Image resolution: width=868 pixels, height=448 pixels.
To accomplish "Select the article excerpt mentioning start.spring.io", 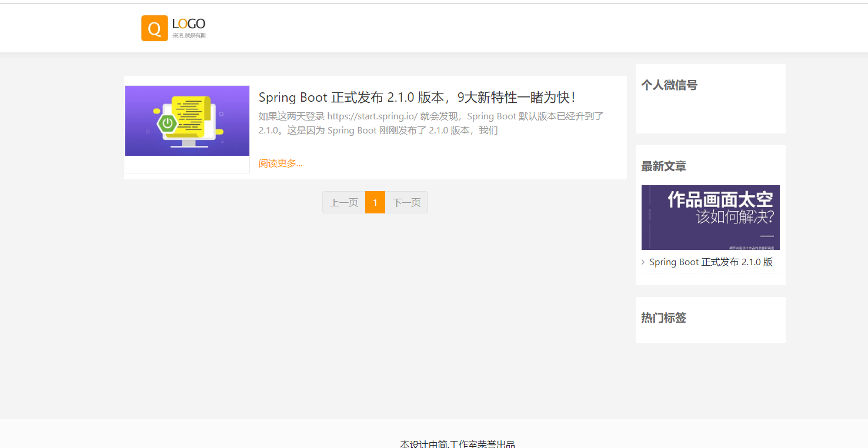I will [431, 123].
